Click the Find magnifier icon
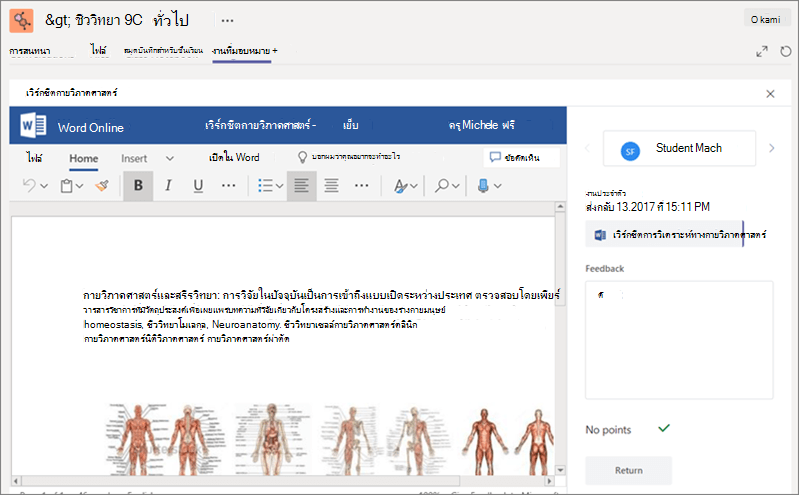 pos(442,186)
